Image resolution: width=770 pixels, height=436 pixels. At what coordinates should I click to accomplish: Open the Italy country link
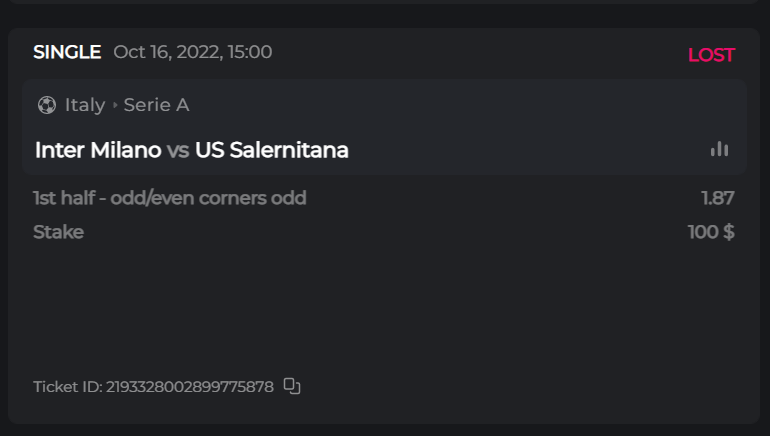pos(85,105)
